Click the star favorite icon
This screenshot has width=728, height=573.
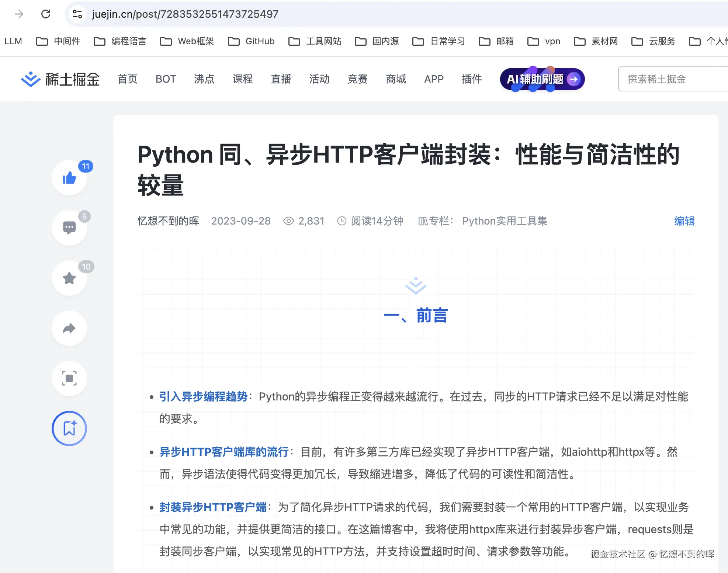69,278
